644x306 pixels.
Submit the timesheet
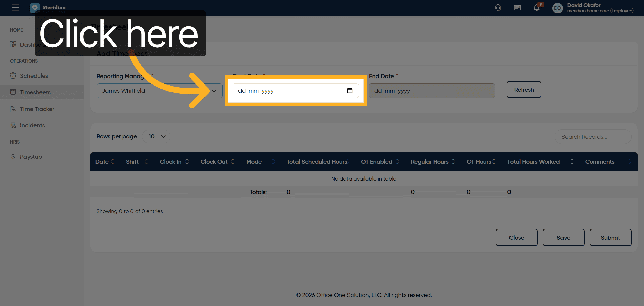tap(610, 238)
